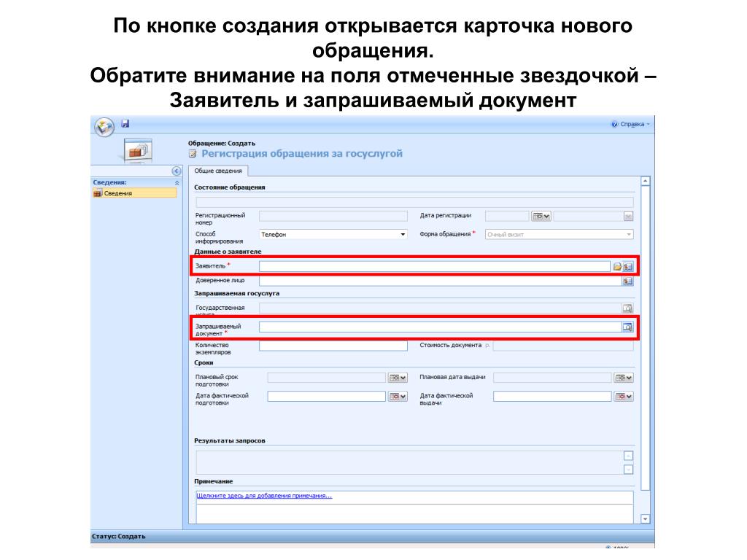Open Дата фактической подготовки calendar picker
The width and height of the screenshot is (747, 560).
tap(398, 397)
